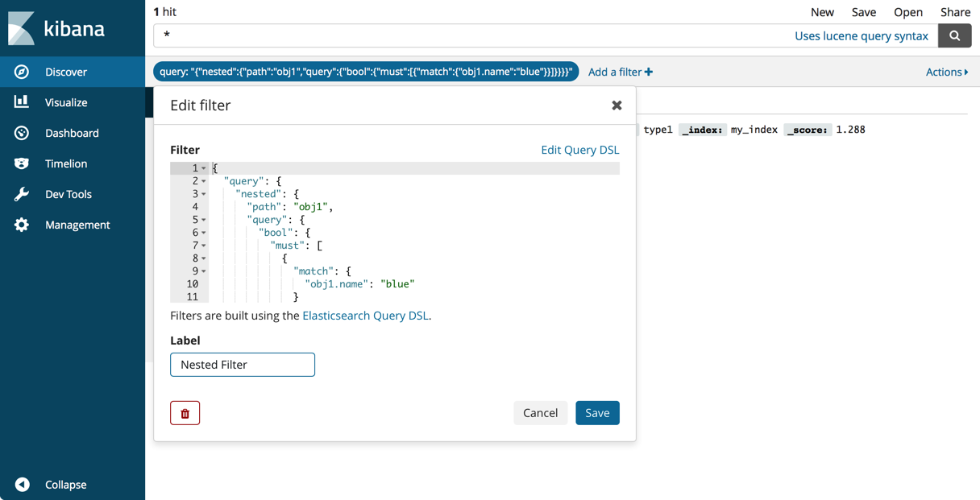Save the edited filter
Image resolution: width=980 pixels, height=500 pixels.
[597, 413]
